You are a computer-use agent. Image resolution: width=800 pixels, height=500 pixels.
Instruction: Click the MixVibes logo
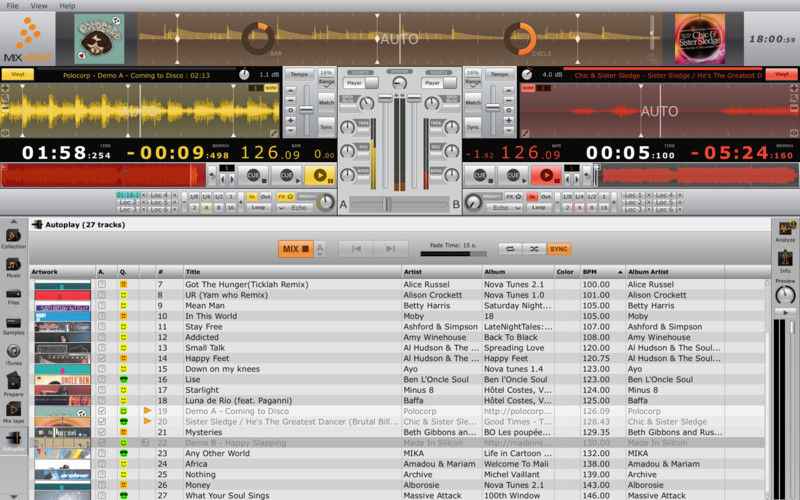point(28,40)
